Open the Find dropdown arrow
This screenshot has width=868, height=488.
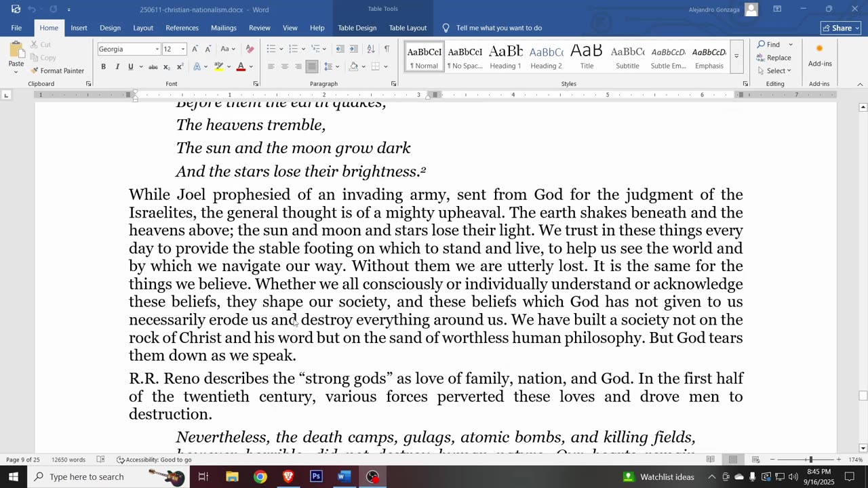tap(791, 45)
